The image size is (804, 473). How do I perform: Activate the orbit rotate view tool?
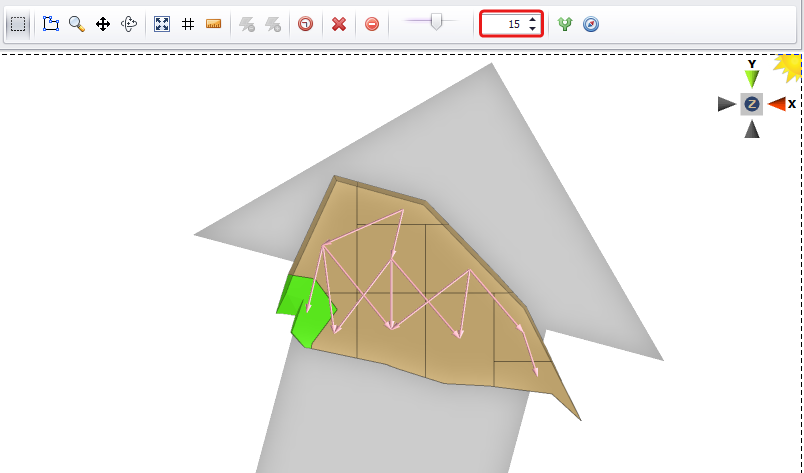[x=129, y=24]
